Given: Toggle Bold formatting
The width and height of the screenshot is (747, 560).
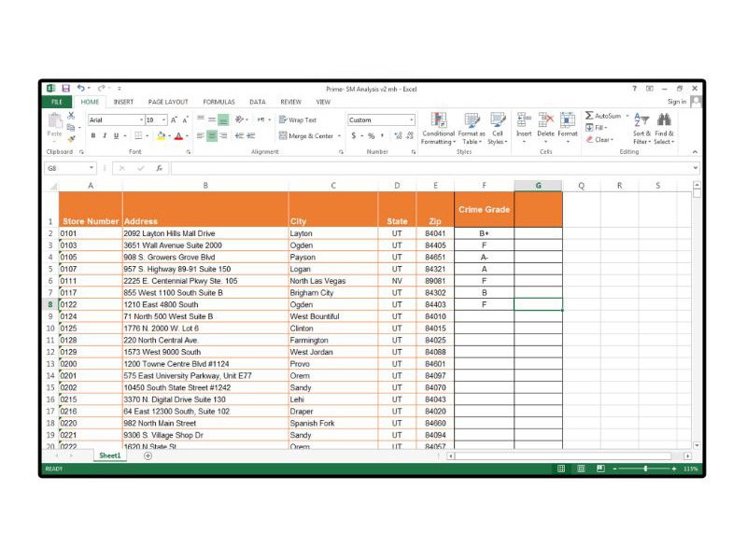Looking at the screenshot, I should click(x=92, y=136).
